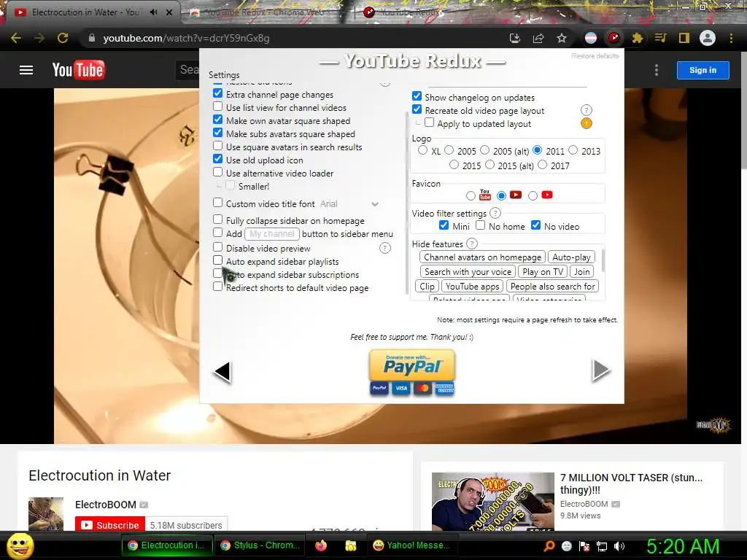Reload the page with the refresh icon

[63, 38]
